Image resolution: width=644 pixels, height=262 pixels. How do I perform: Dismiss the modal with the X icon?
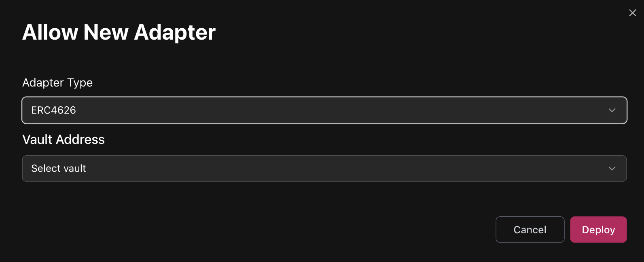[x=633, y=13]
